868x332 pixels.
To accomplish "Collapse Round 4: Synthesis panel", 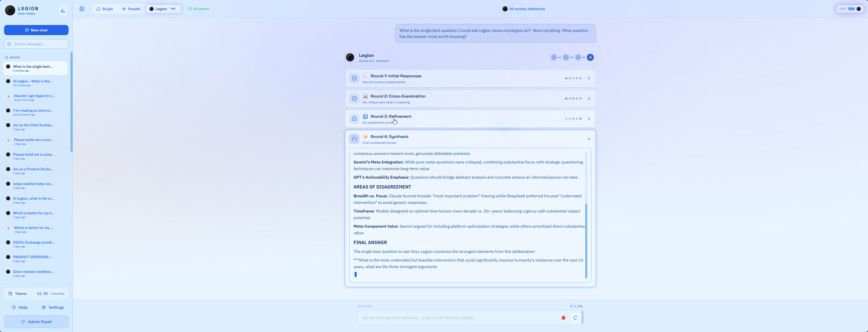I will [x=589, y=139].
